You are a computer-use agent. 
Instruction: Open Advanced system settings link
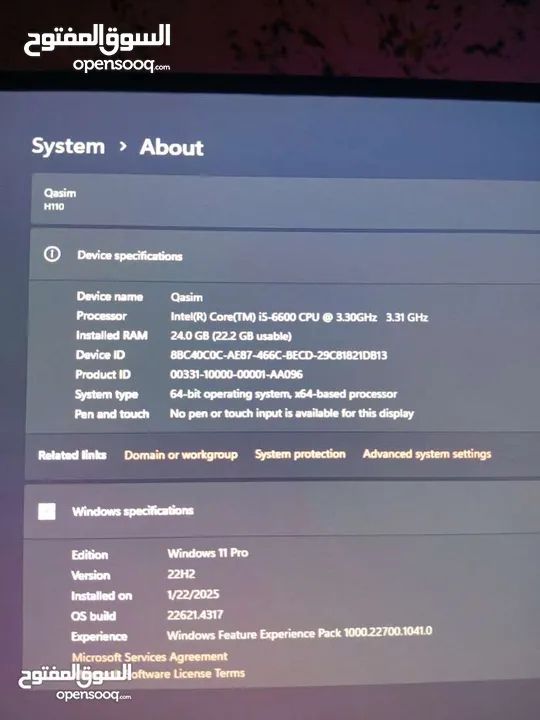pyautogui.click(x=427, y=454)
